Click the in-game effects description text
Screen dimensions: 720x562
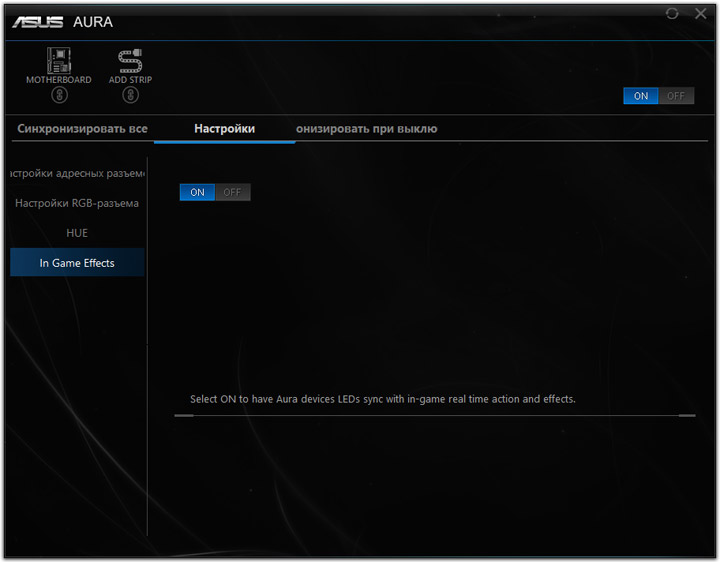(x=382, y=399)
